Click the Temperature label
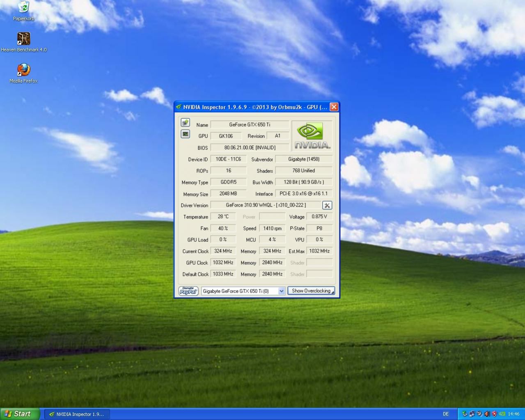This screenshot has height=420, width=525. pos(196,217)
